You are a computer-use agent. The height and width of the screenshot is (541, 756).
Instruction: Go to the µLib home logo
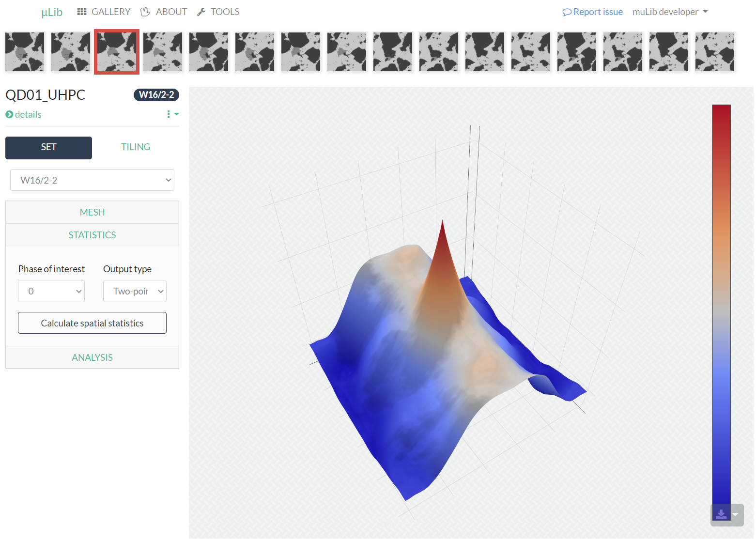[52, 12]
